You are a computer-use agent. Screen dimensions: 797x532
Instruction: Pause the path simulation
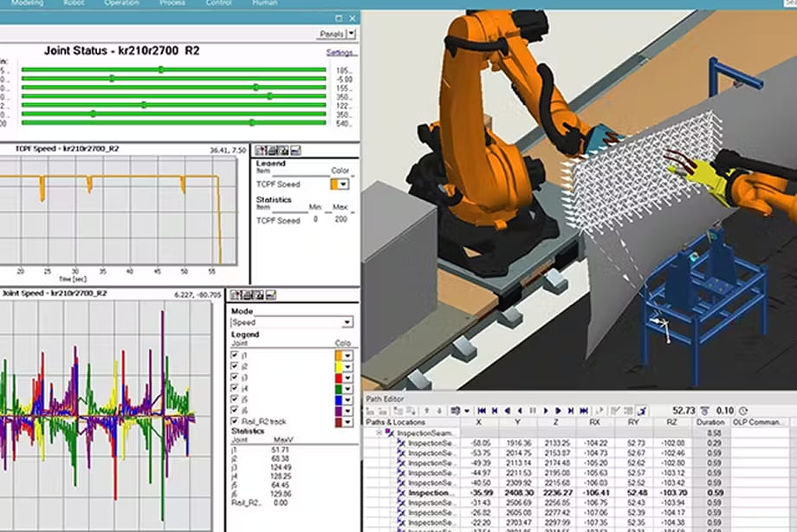[533, 411]
